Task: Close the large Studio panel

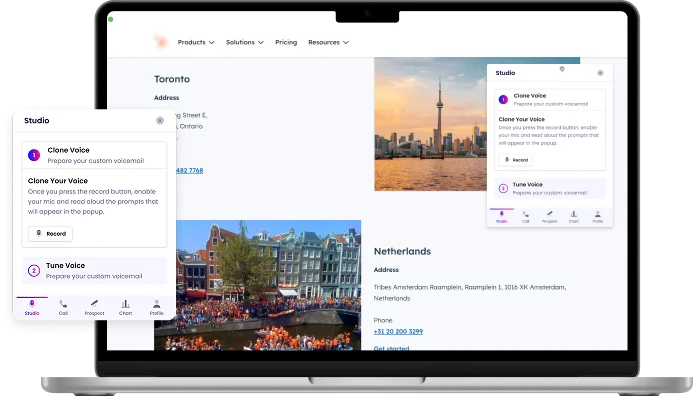Action: [x=160, y=121]
